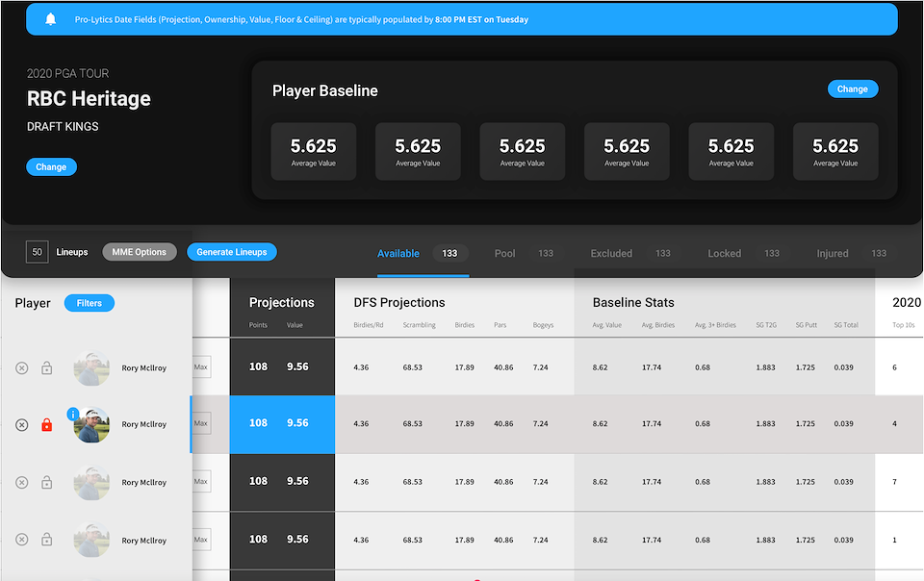Screen dimensions: 924x581
Task: Sort by the Avg. Value column header
Action: (607, 325)
